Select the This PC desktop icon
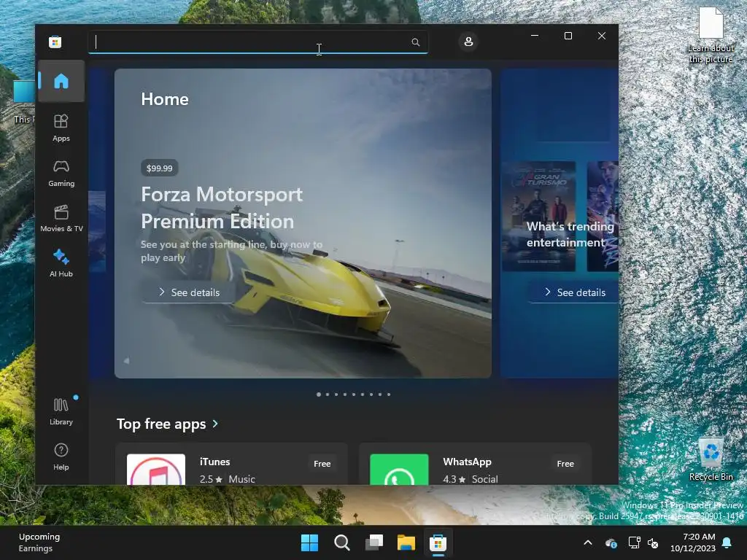Viewport: 747px width, 560px height. coord(23,101)
